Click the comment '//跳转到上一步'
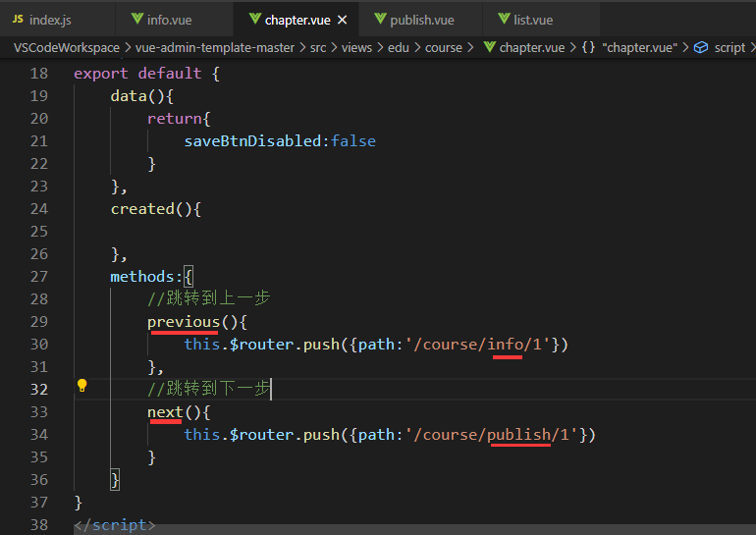This screenshot has width=756, height=535. click(209, 298)
